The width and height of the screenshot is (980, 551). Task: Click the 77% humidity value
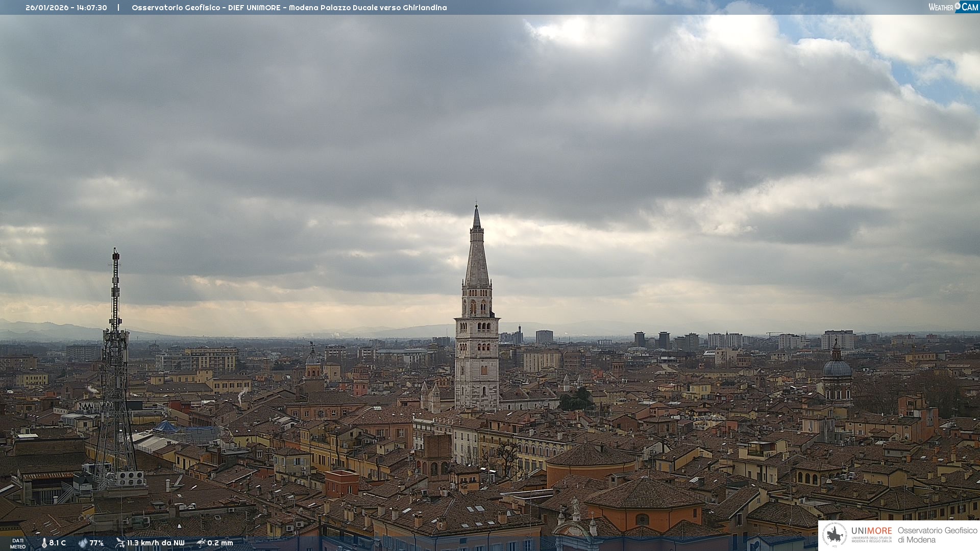[x=96, y=543]
